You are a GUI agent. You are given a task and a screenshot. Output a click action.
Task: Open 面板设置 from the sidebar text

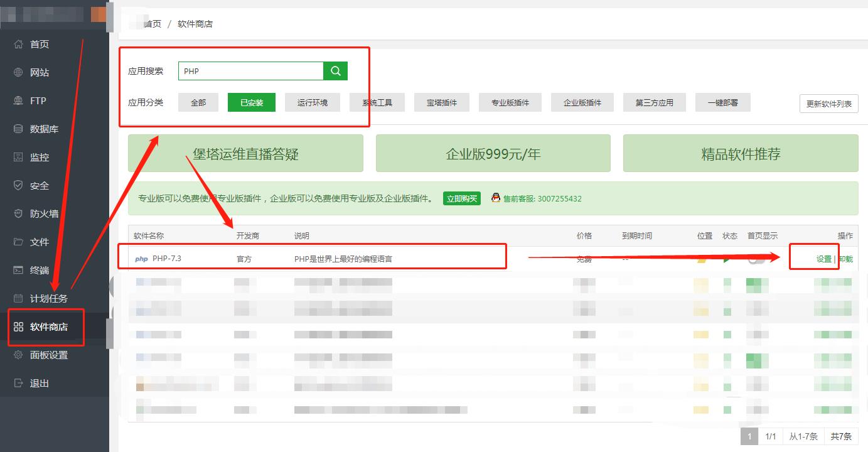click(x=49, y=355)
